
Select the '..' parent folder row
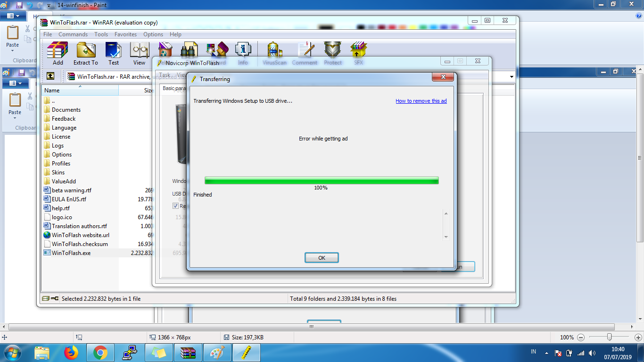point(53,101)
